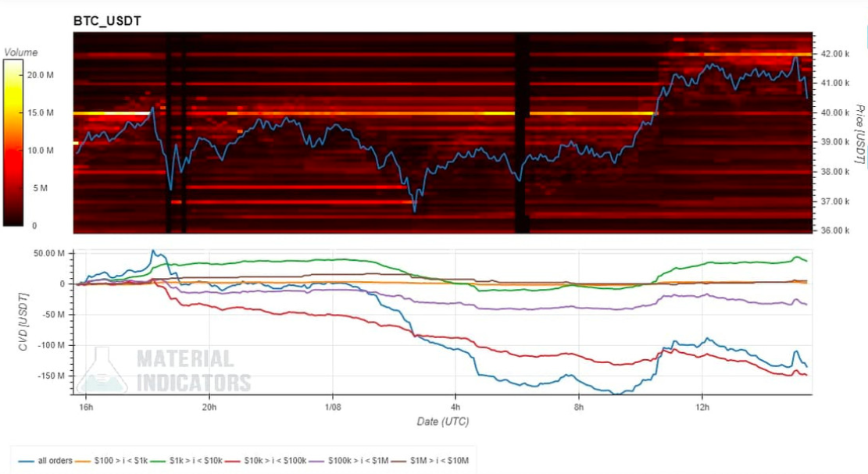
Task: Click the 38.00 k price axis label
Action: [x=834, y=172]
